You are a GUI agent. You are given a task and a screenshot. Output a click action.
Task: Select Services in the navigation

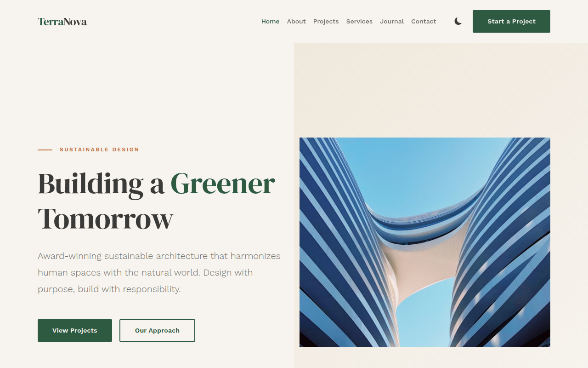[x=359, y=22]
